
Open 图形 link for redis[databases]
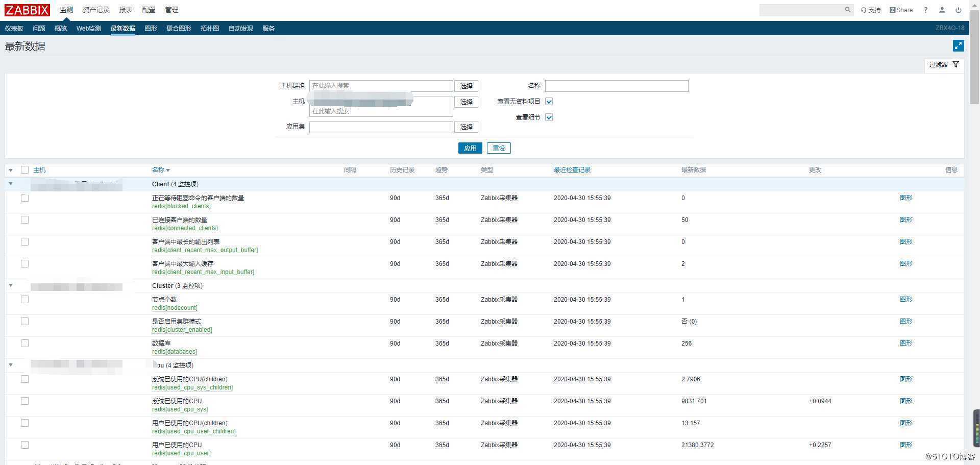[x=906, y=344]
